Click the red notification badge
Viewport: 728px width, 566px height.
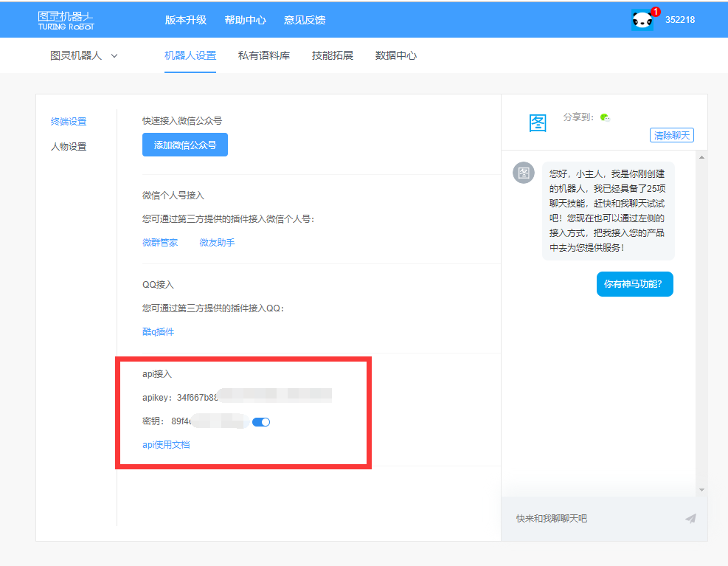click(x=655, y=12)
